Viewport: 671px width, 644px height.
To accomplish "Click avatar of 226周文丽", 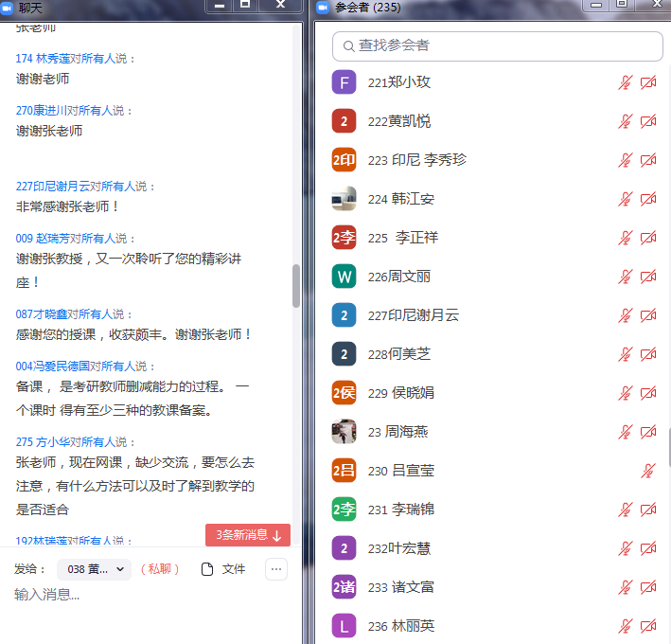I will 344,277.
